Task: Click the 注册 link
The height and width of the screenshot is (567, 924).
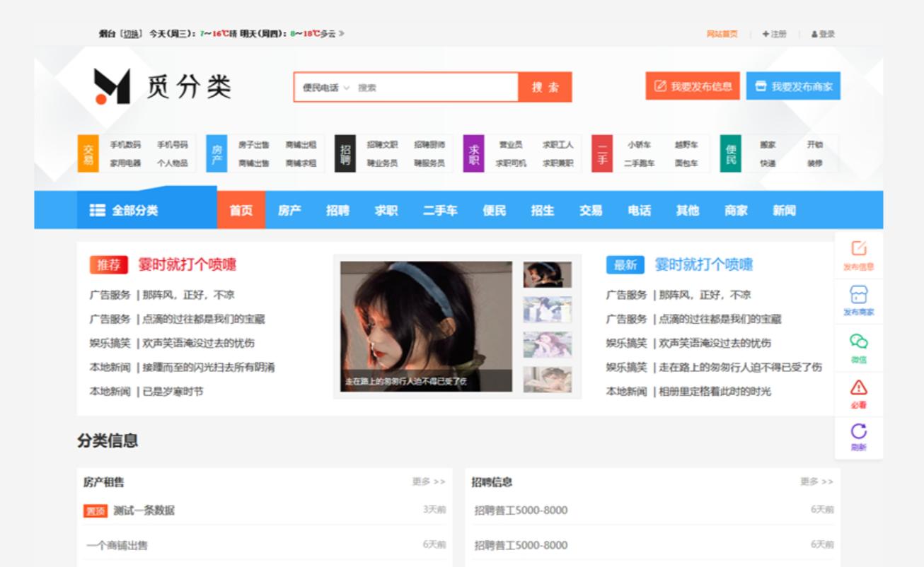Action: point(774,34)
